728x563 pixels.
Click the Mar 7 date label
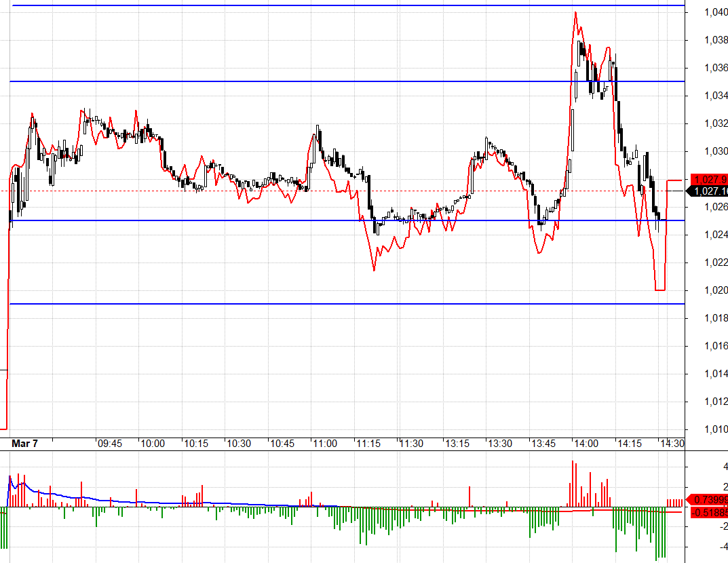[x=25, y=444]
